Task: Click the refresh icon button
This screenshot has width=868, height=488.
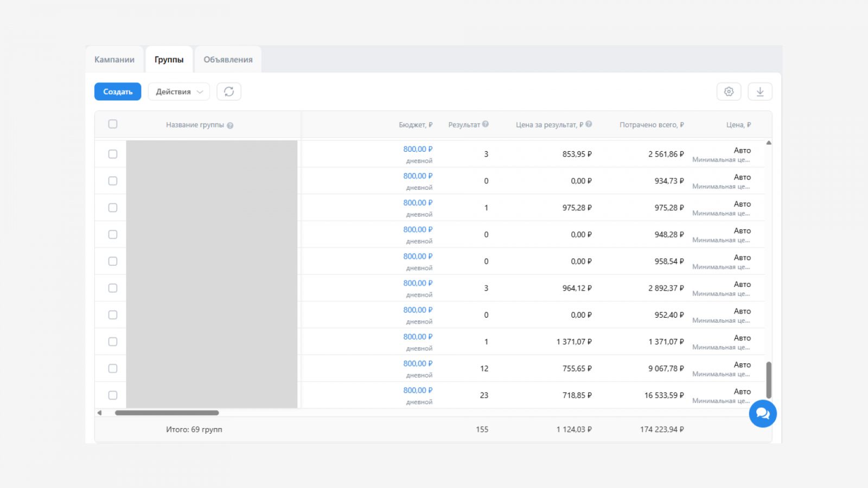Action: [x=229, y=92]
